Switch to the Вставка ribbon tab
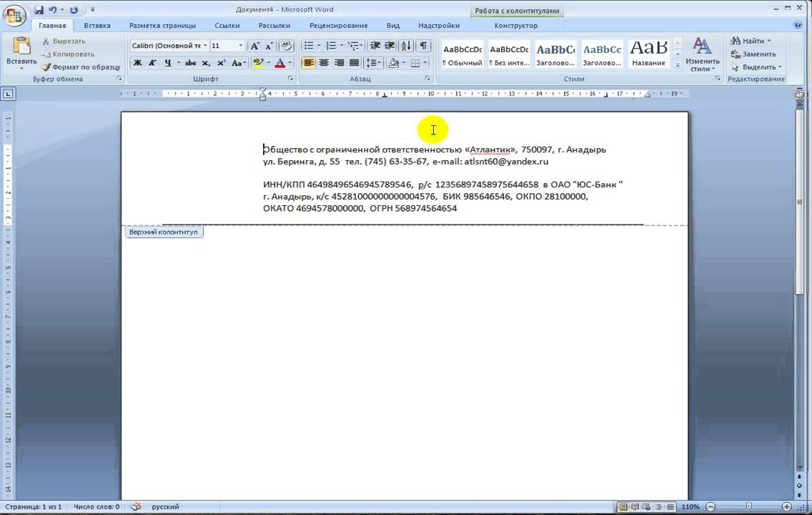 97,26
